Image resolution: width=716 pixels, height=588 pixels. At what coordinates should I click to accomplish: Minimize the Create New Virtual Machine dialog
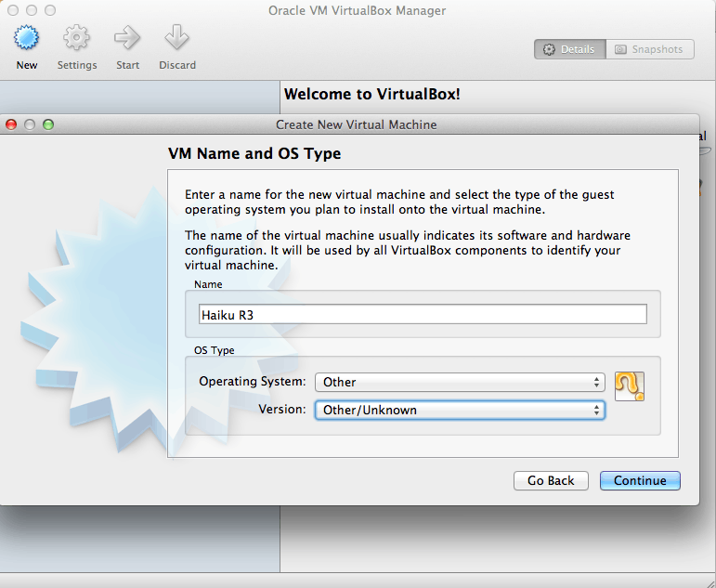[30, 124]
